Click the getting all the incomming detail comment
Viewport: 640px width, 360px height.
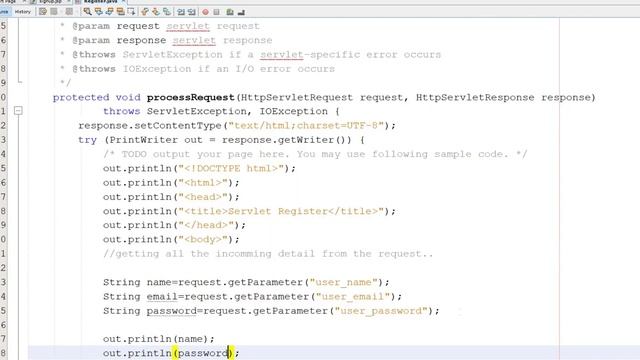point(268,254)
